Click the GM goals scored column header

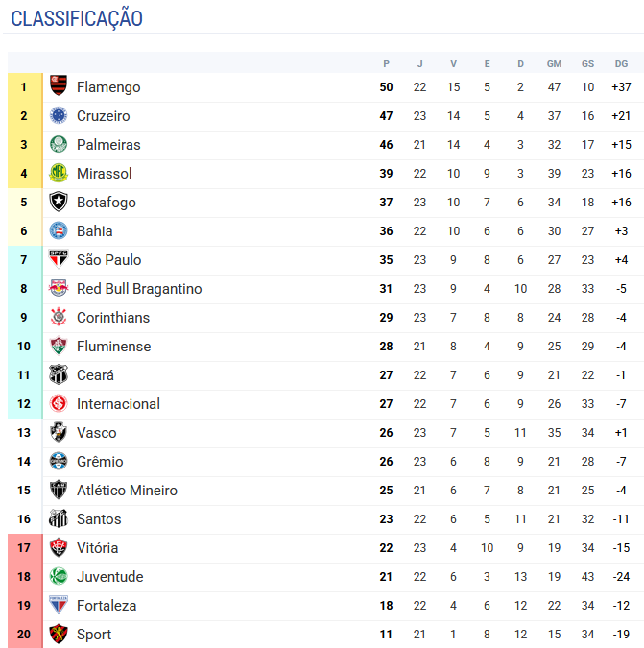(554, 63)
